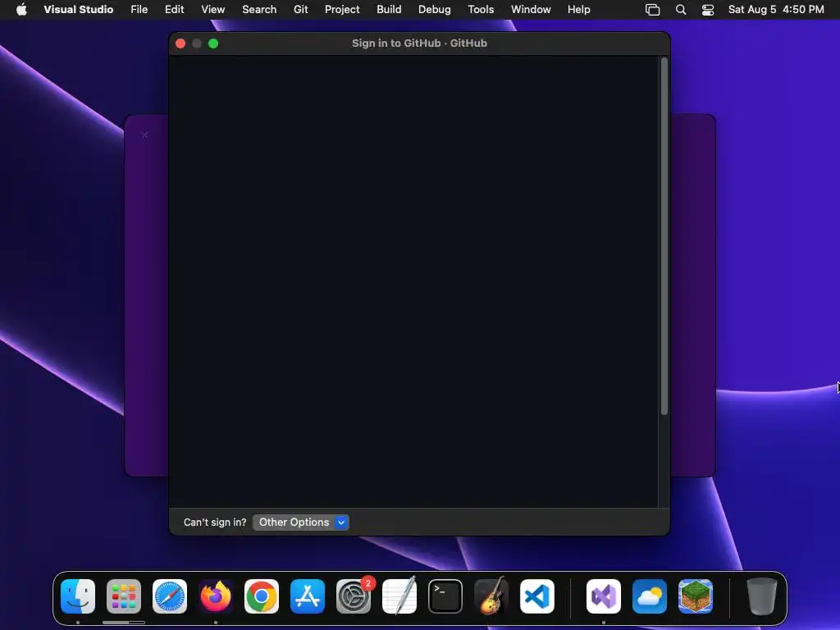Open Control Center in menu bar
The width and height of the screenshot is (840, 630).
pos(708,10)
